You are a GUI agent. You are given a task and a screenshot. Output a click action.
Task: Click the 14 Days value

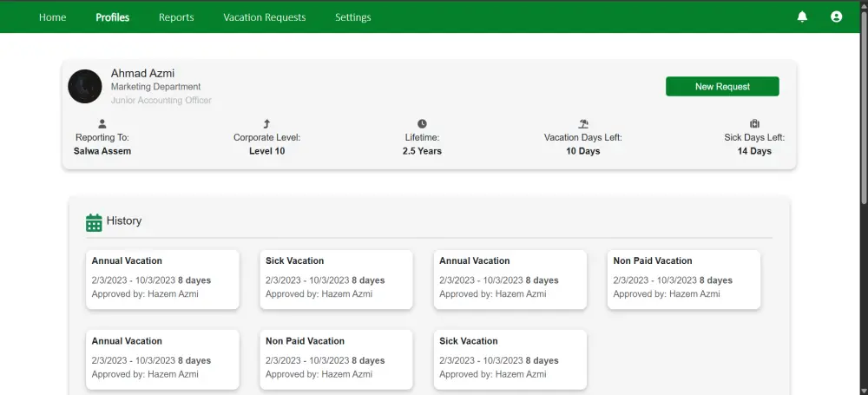(754, 151)
